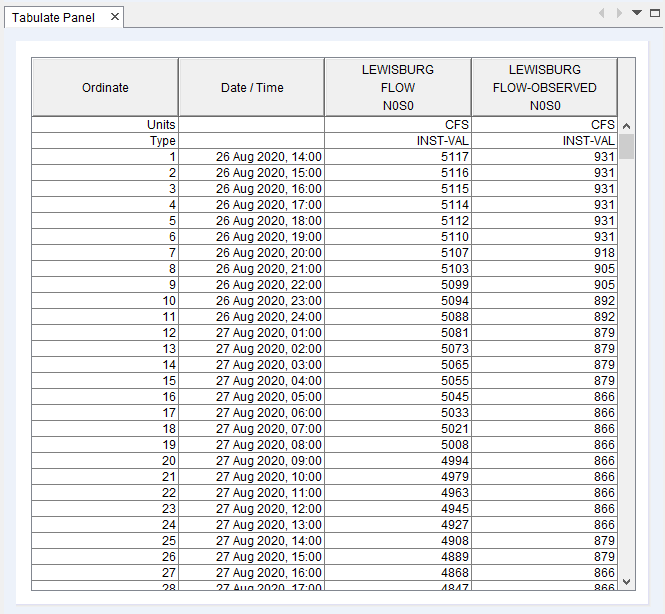The image size is (665, 614).
Task: Select observed flow value 918
Action: pos(545,253)
